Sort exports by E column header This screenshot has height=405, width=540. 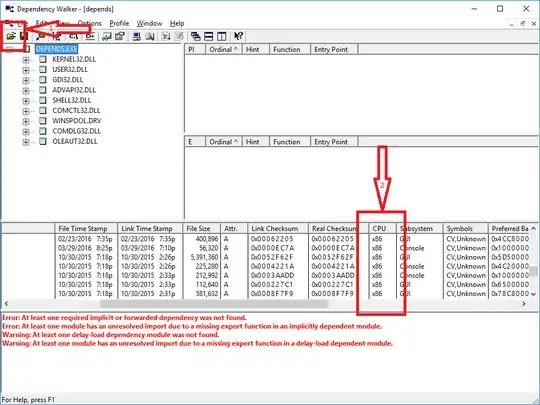tap(195, 142)
